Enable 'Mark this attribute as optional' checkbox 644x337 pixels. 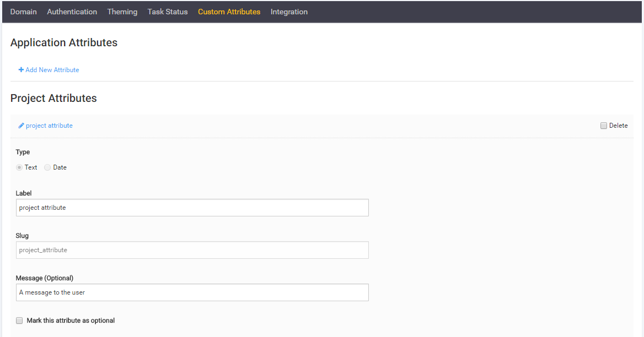pos(19,320)
